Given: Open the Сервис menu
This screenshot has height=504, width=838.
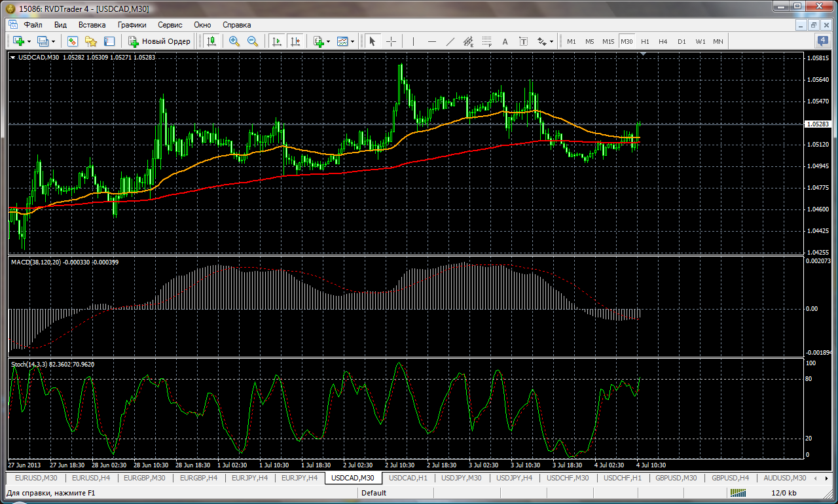Looking at the screenshot, I should point(170,24).
